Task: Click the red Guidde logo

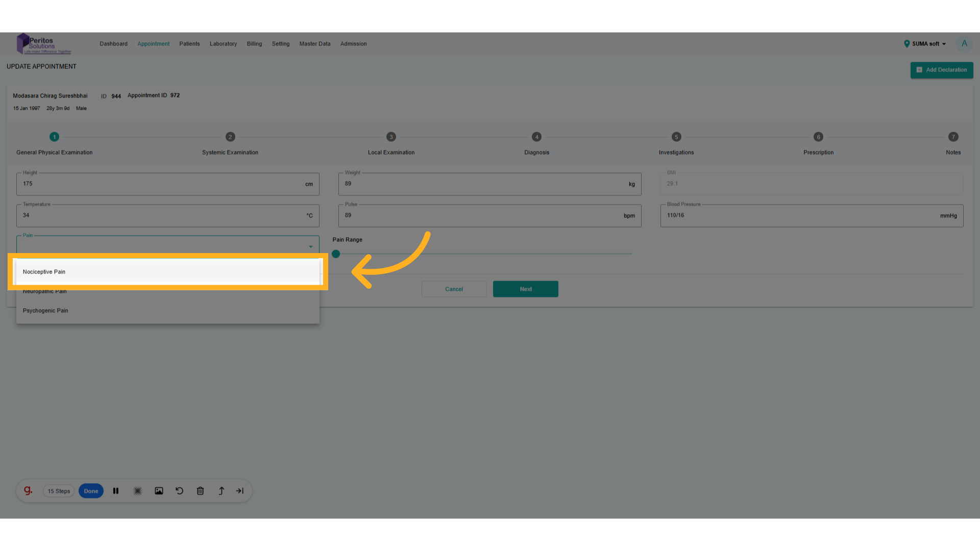Action: (x=28, y=490)
